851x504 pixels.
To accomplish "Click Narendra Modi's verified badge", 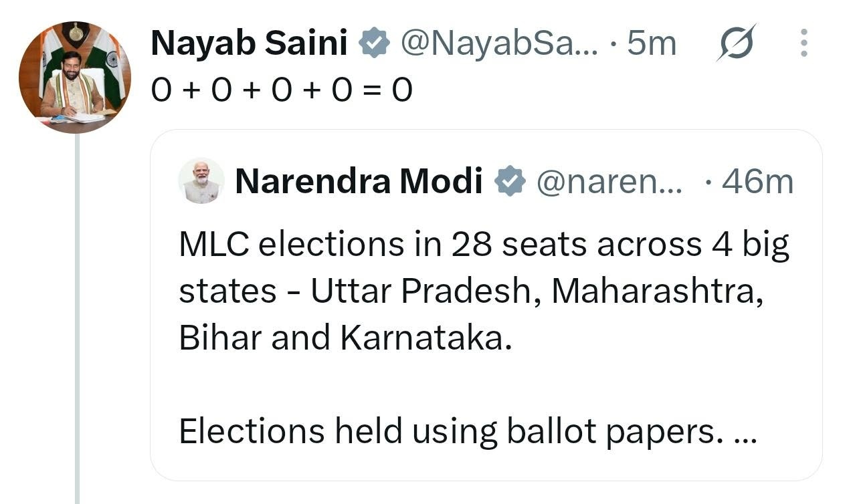I will click(510, 181).
